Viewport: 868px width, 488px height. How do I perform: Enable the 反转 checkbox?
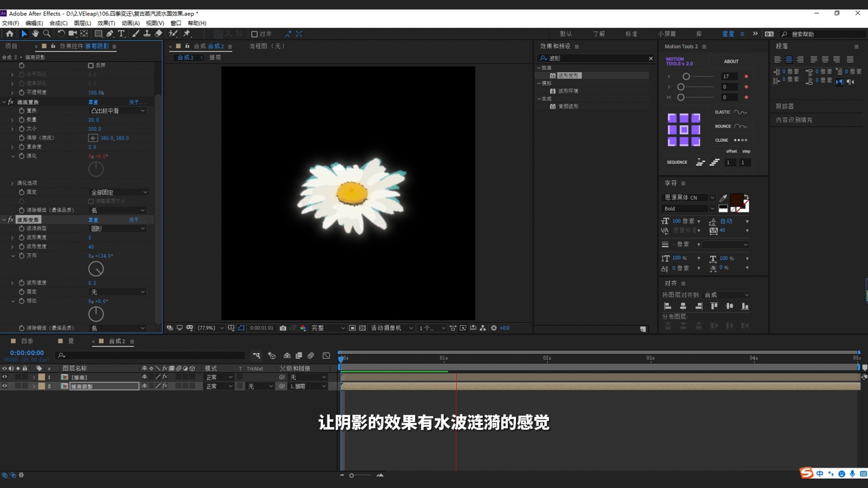point(91,66)
